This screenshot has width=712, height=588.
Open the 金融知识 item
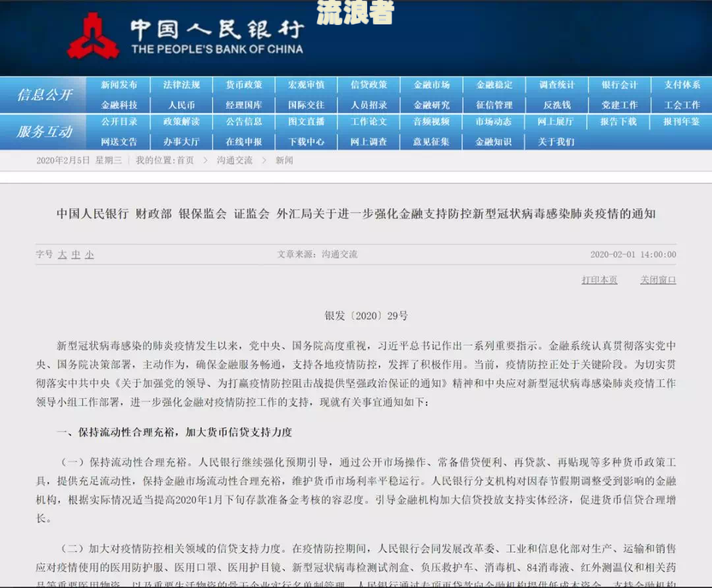pos(494,142)
